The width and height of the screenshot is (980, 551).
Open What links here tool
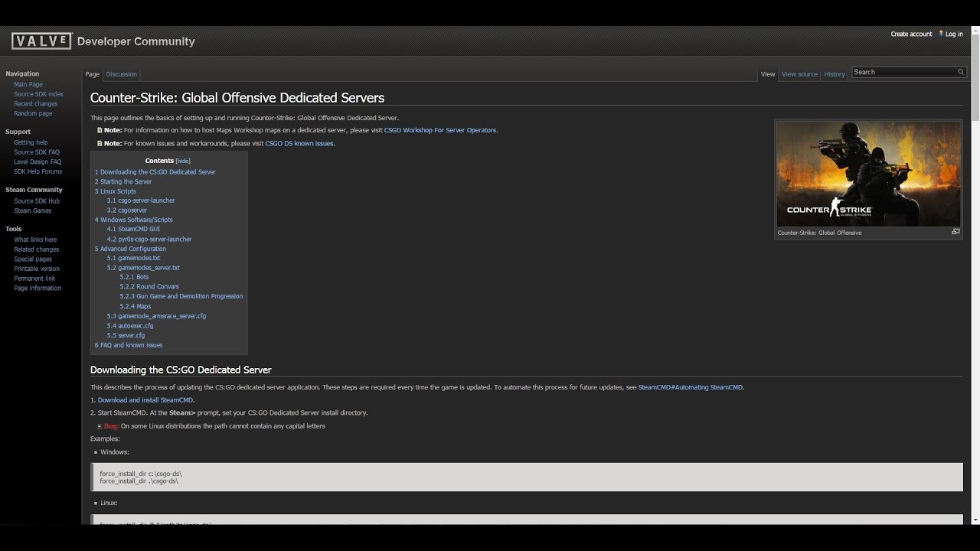[35, 240]
